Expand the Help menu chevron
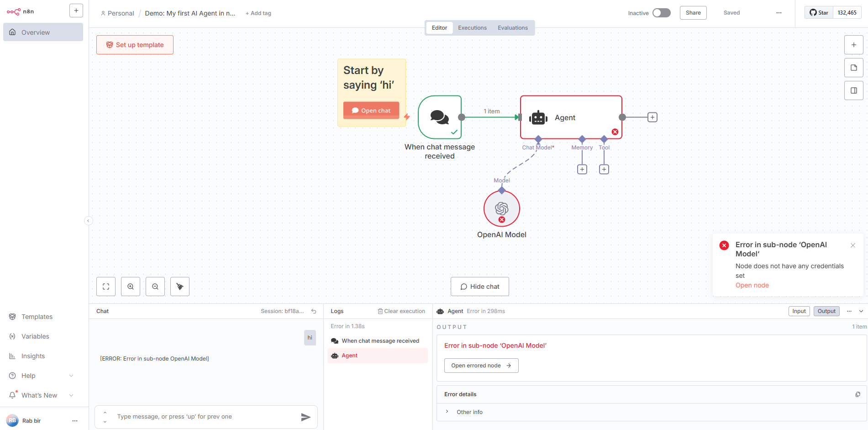The width and height of the screenshot is (868, 430). tap(71, 376)
